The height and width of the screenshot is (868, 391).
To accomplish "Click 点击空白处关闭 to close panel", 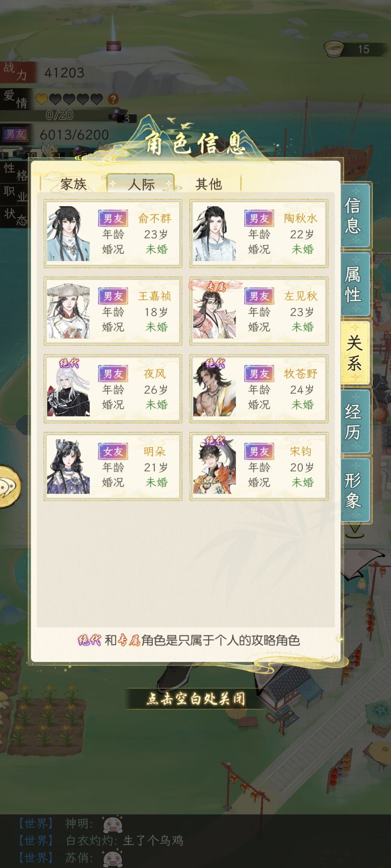I will click(196, 699).
